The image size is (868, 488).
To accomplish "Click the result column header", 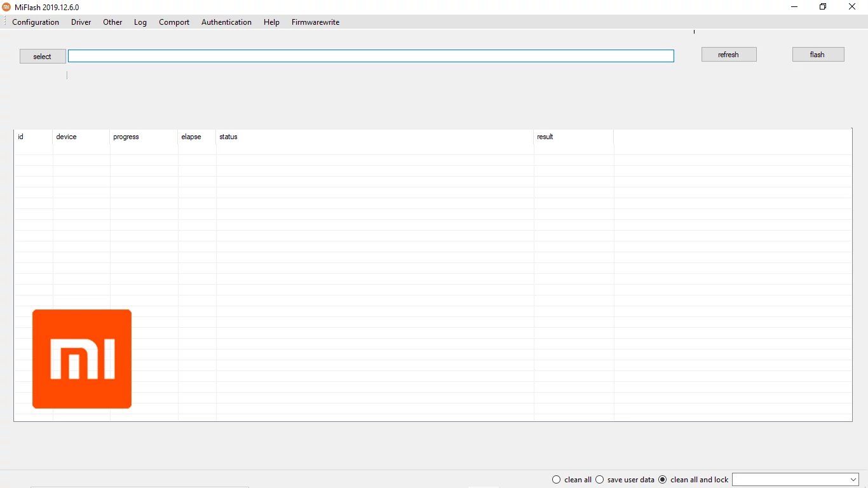I will click(574, 137).
